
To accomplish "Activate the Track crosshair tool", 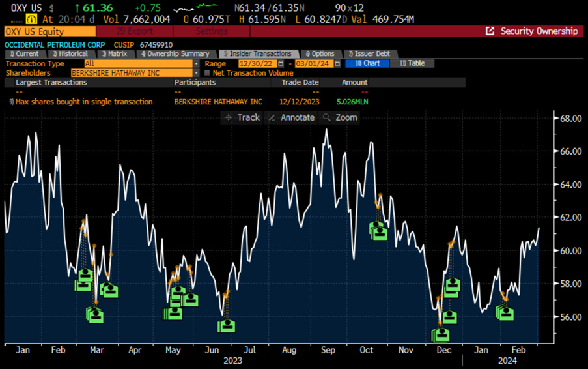I will pos(242,117).
